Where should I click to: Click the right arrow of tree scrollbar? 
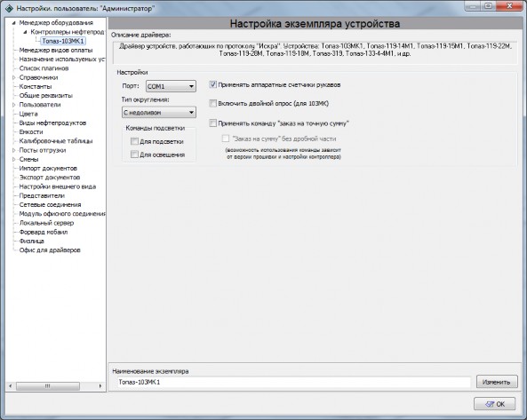tap(100, 386)
